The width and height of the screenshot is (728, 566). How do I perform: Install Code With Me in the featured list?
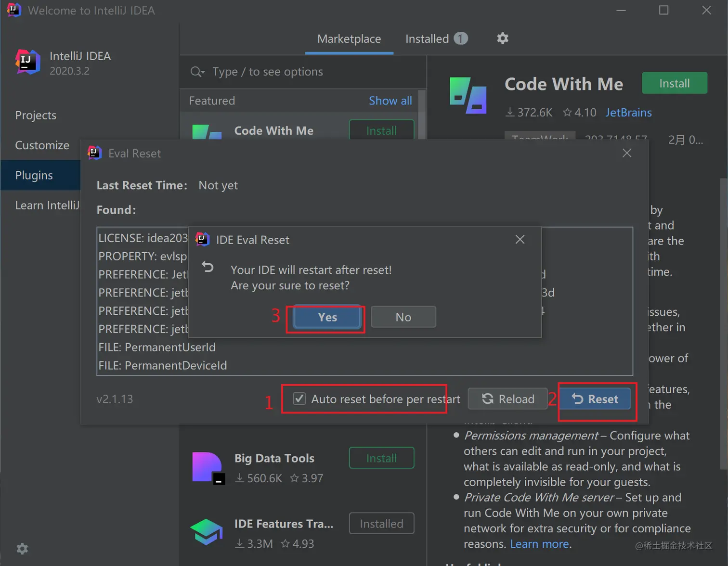[x=381, y=130]
